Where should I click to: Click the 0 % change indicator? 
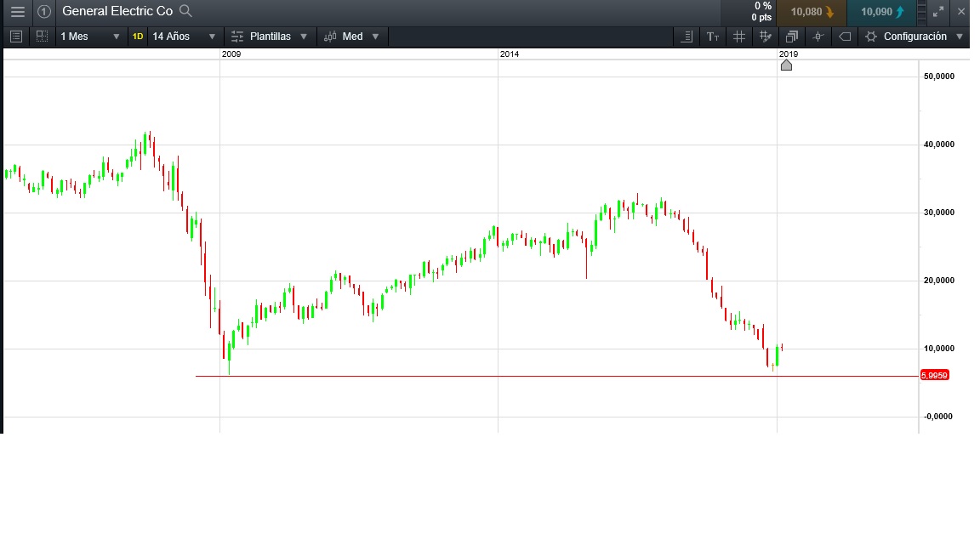click(762, 6)
